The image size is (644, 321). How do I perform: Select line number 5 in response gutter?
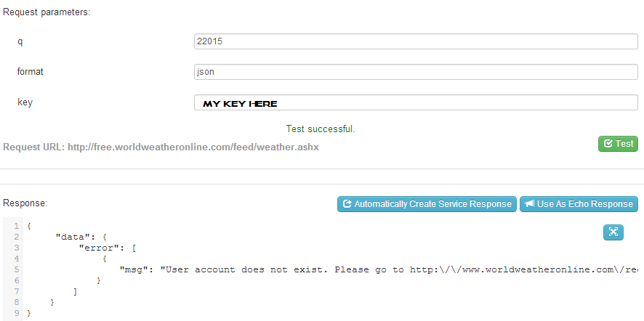pyautogui.click(x=15, y=269)
